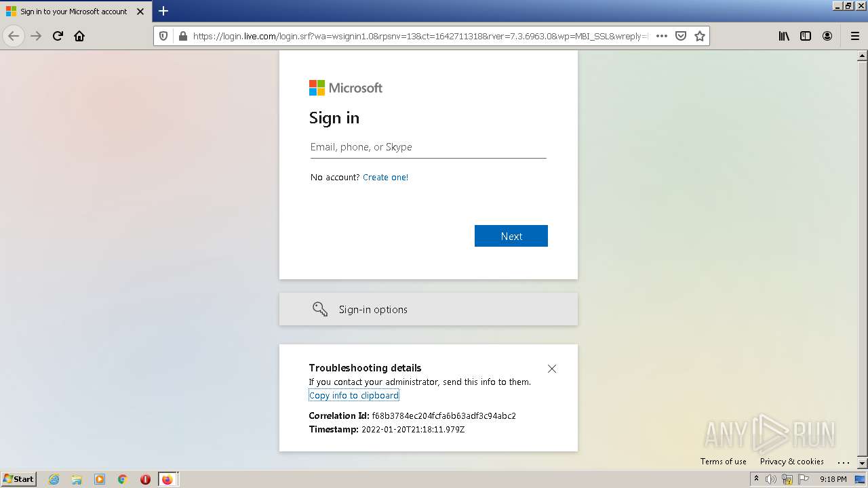
Task: Open the Windows Start menu
Action: click(19, 479)
